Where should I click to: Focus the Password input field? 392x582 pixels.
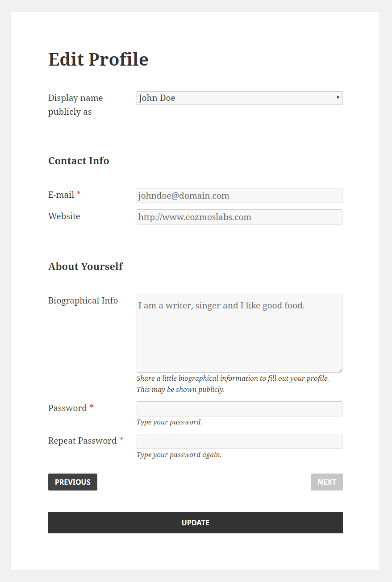click(x=239, y=409)
